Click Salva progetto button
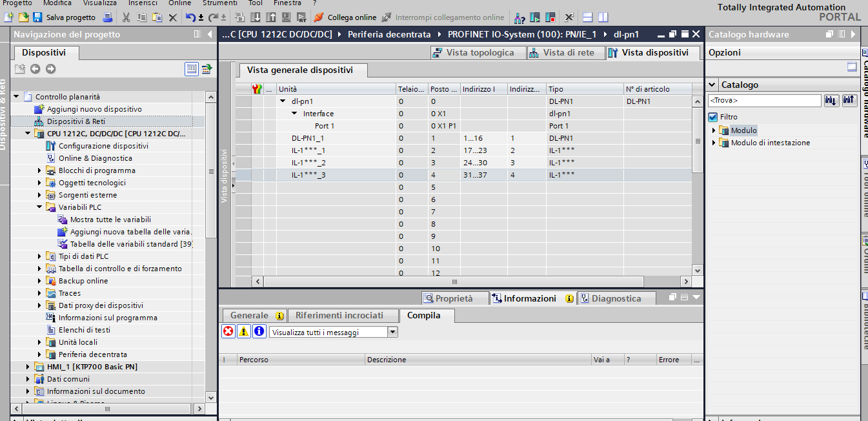 65,17
